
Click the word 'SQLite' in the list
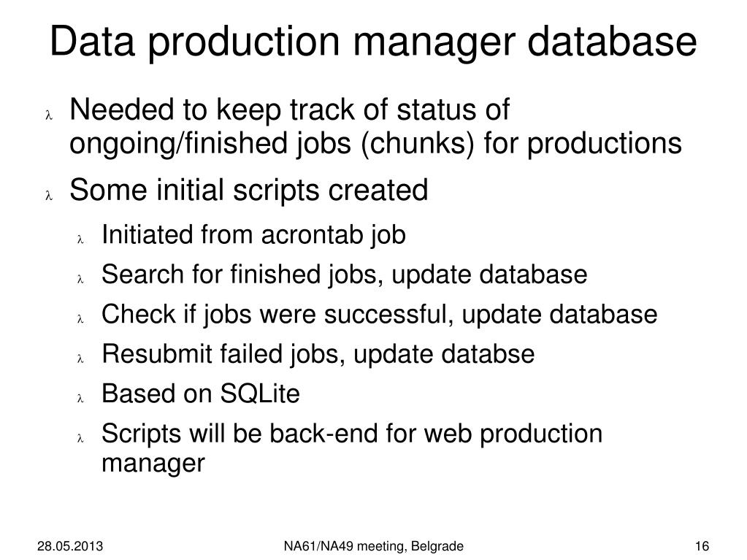click(x=260, y=394)
